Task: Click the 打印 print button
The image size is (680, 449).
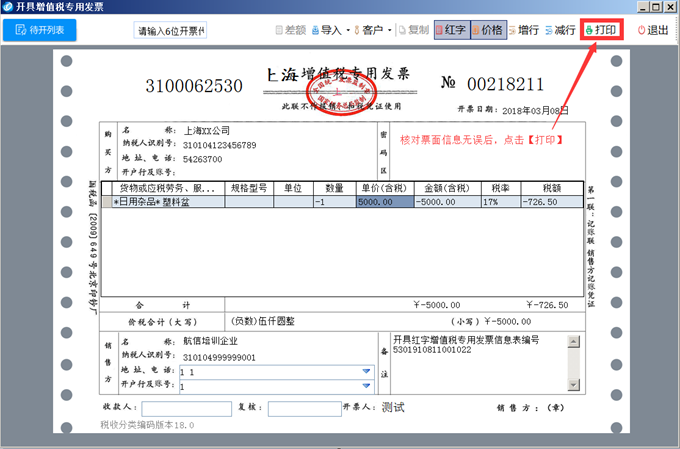Action: [602, 30]
